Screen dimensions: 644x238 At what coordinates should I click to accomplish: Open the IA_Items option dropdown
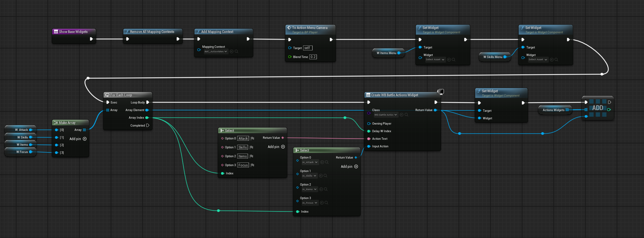tap(309, 189)
